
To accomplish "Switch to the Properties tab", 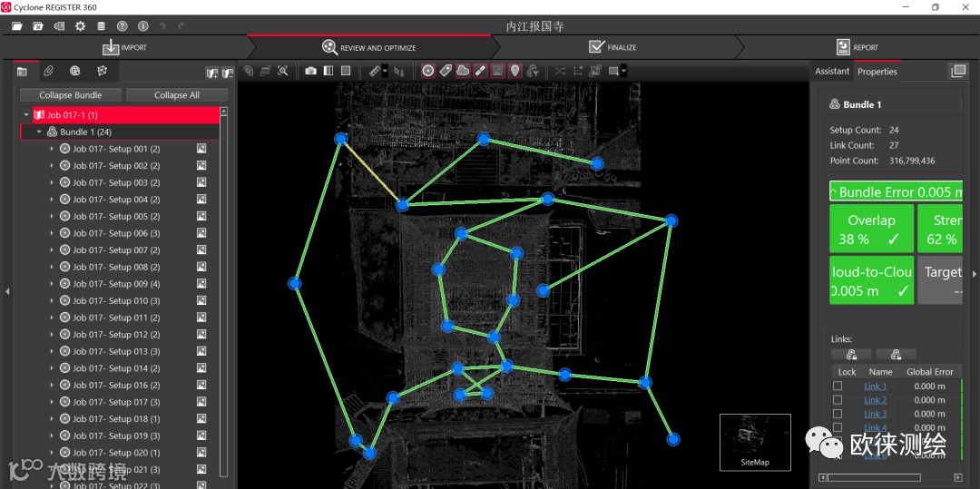I will (x=877, y=71).
